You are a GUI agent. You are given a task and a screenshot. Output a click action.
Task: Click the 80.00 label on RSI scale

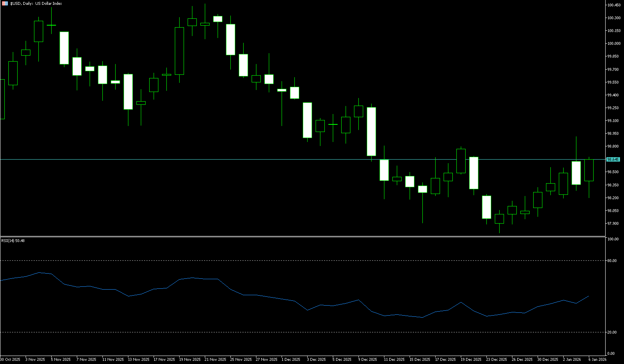coord(612,261)
